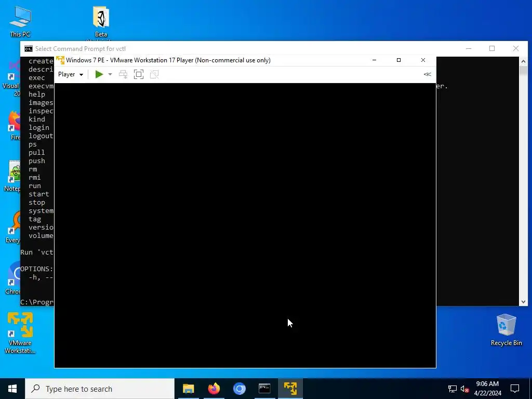Select the Chrome desktop shortcut
This screenshot has height=399, width=532.
14,278
